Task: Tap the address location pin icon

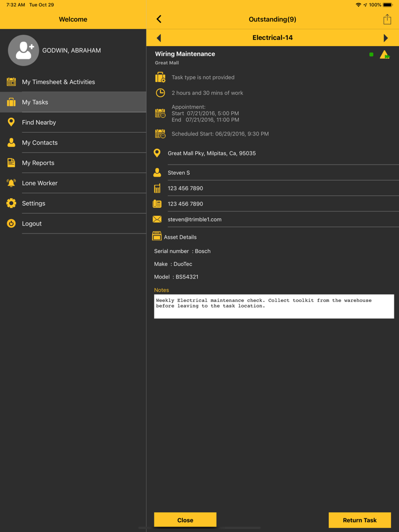Action: pyautogui.click(x=157, y=153)
